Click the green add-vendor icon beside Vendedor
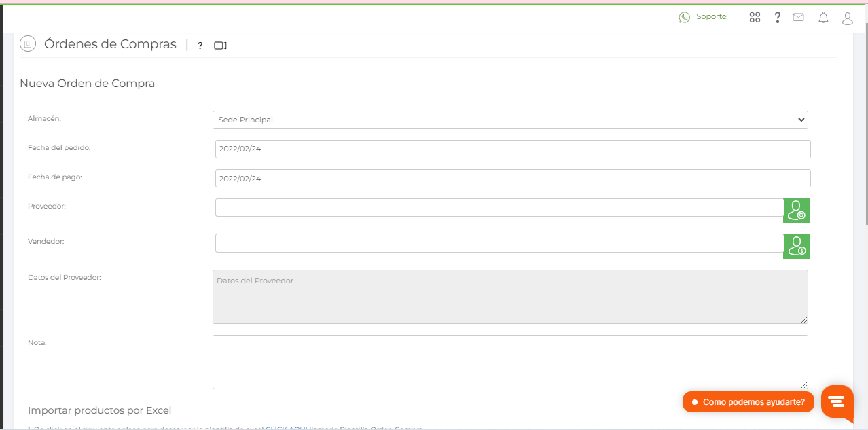Viewport: 868px width, 430px height. pyautogui.click(x=796, y=246)
